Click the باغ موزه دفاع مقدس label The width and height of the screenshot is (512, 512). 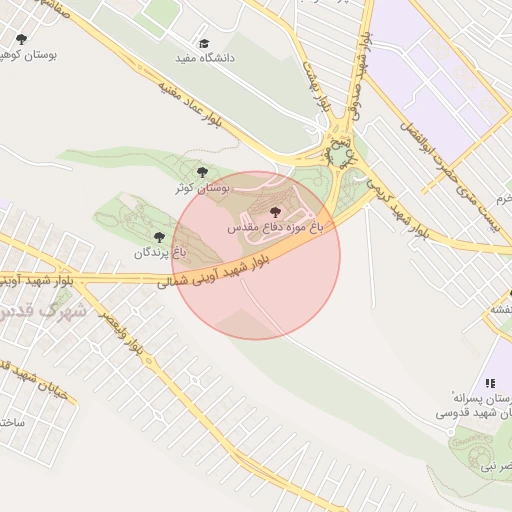pos(275,228)
